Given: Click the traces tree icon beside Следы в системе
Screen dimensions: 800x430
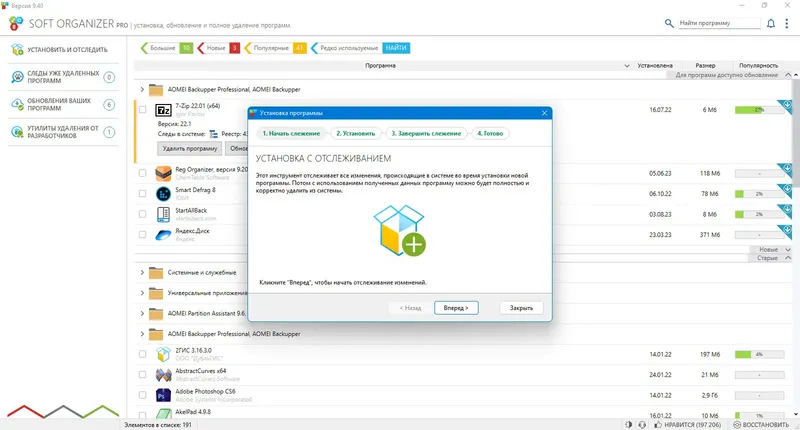Looking at the screenshot, I should (x=213, y=134).
